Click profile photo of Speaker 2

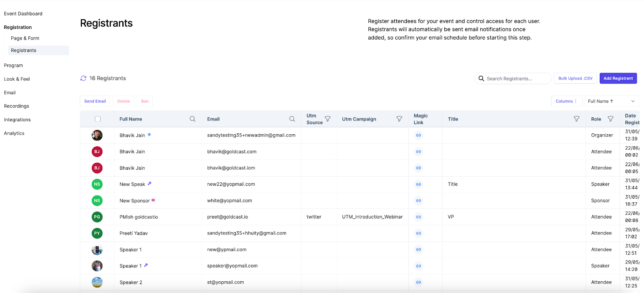click(97, 282)
